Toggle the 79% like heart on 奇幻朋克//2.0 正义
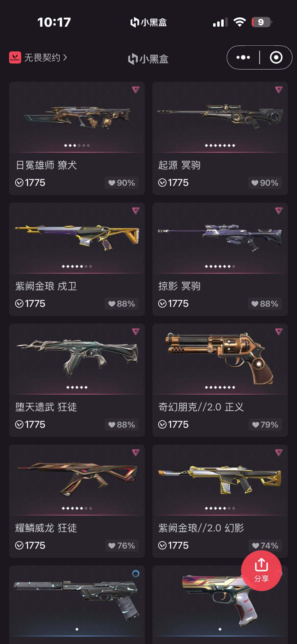Screen dimensions: 297x644 tap(255, 425)
